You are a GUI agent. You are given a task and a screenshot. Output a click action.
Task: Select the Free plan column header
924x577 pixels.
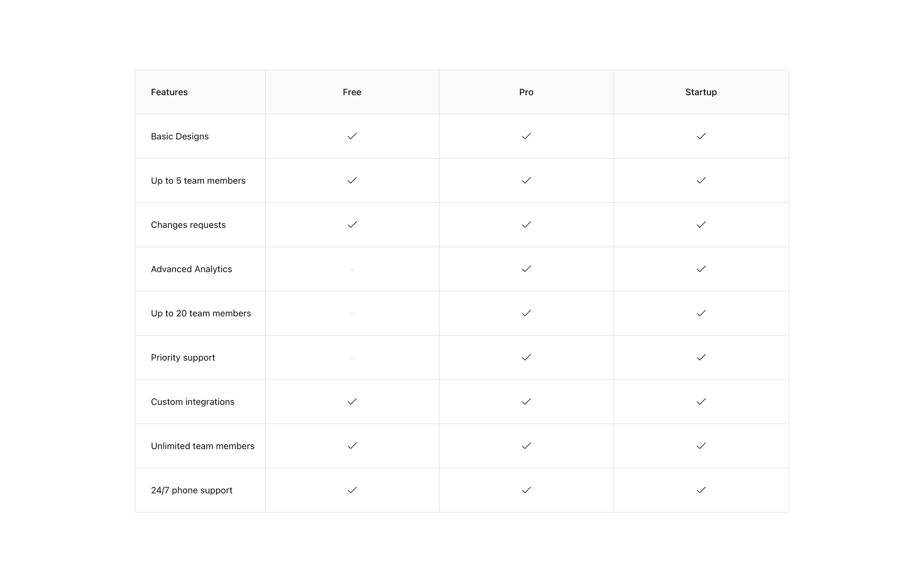pyautogui.click(x=352, y=92)
